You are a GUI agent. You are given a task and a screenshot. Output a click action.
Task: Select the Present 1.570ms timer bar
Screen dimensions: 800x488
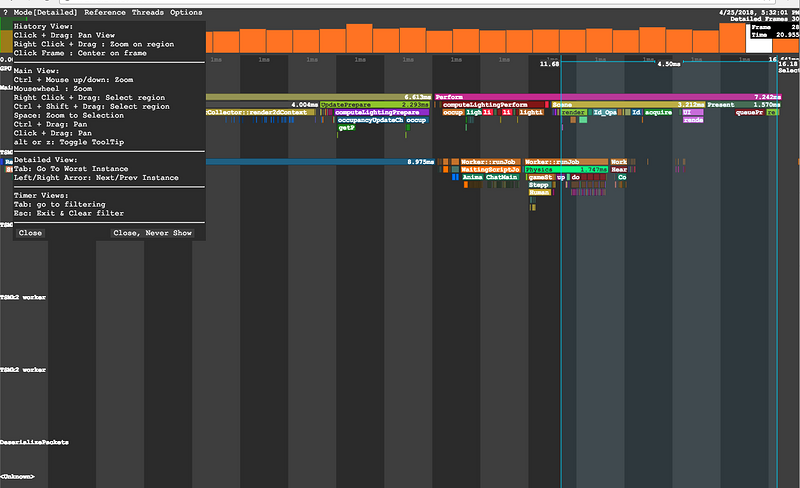pos(744,105)
